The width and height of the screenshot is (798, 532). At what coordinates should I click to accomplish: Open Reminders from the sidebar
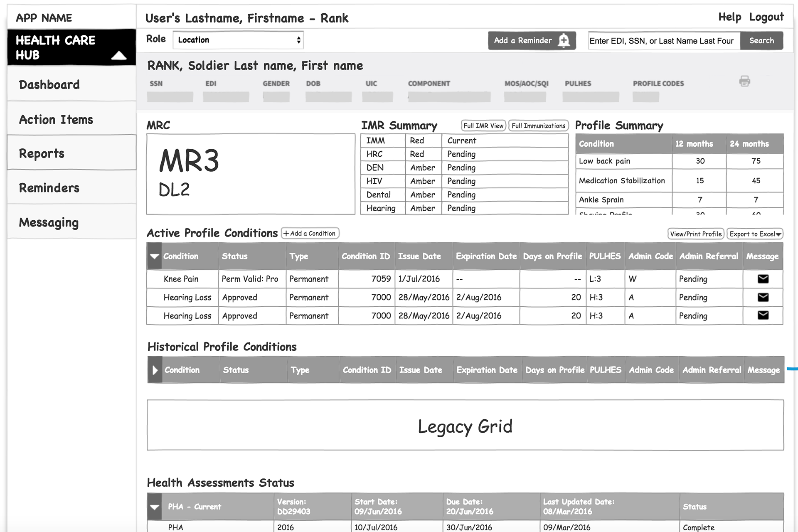[71, 187]
